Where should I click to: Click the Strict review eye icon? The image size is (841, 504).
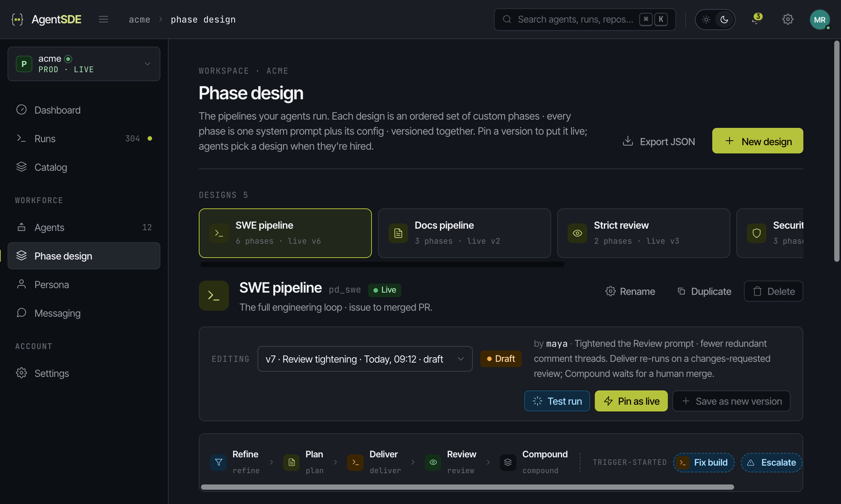click(x=577, y=233)
